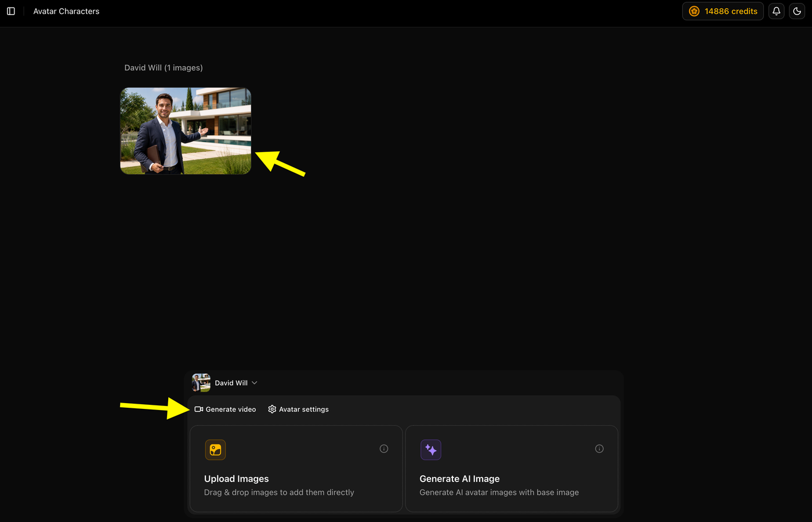This screenshot has width=812, height=522.
Task: Click the 'David Will (1 images)' heading
Action: tap(164, 68)
